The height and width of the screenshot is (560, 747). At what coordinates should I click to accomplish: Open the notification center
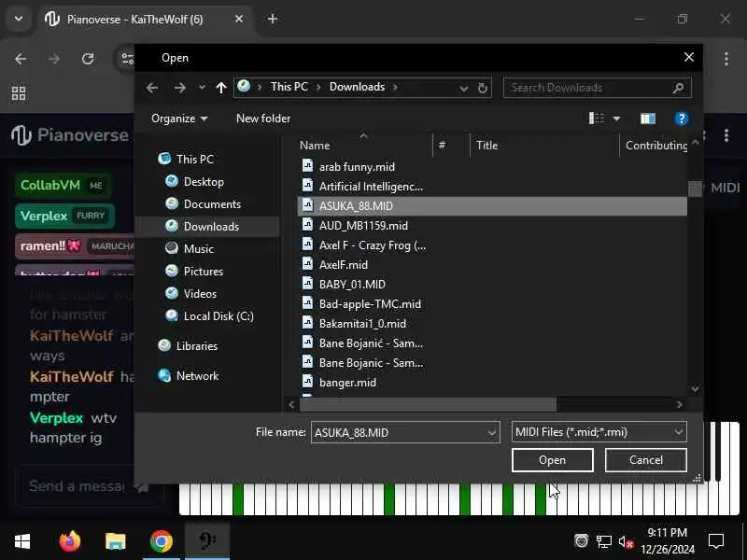click(x=716, y=541)
